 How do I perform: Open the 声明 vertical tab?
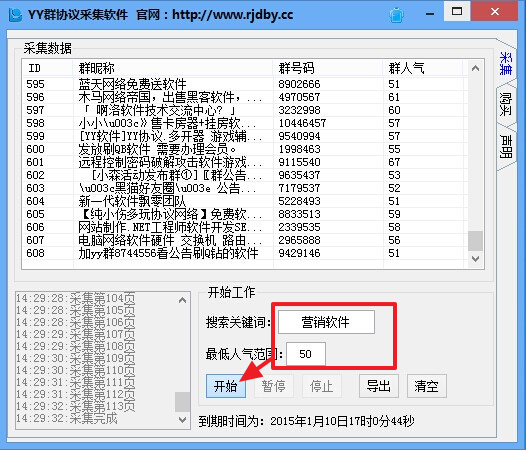[505, 146]
